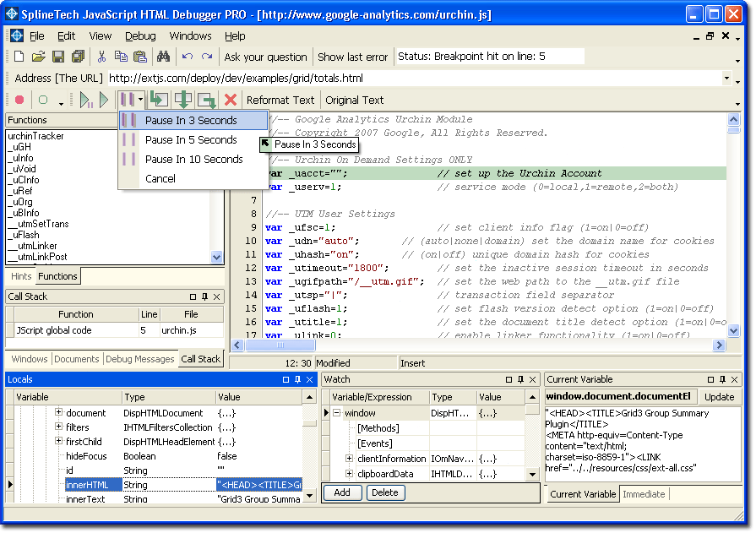Screen dimensions: 756x533
Task: Click the Pause debugger icon
Action: tap(128, 100)
